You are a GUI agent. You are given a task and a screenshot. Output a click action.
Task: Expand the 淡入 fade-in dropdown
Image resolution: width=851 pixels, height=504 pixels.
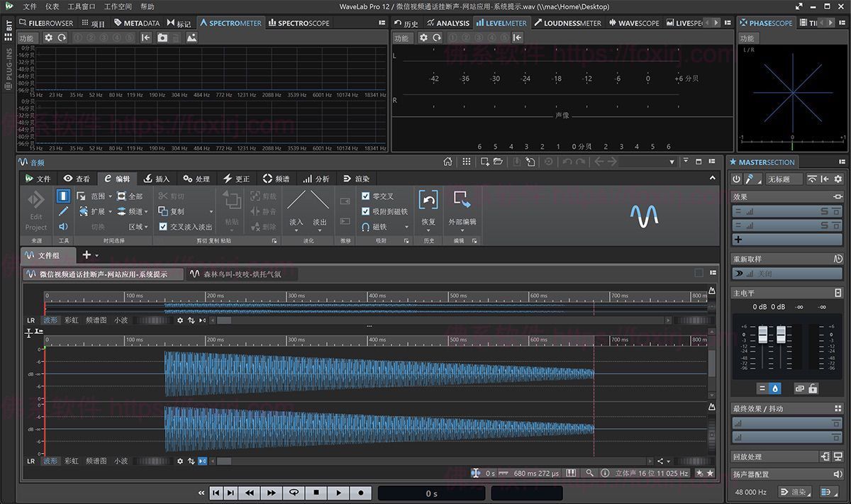coord(296,230)
